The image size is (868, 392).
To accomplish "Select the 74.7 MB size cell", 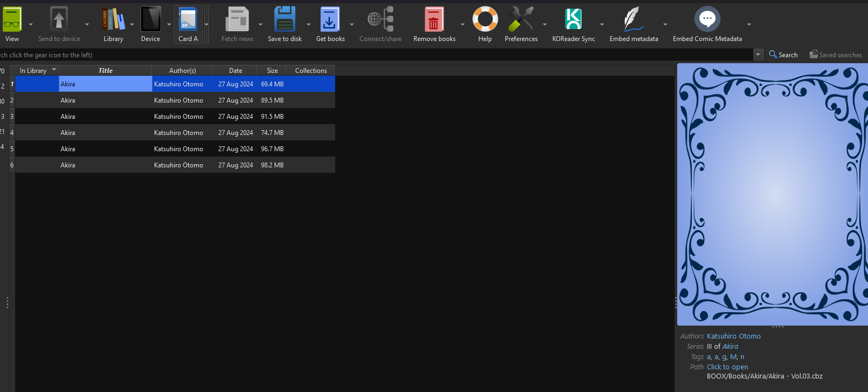I will (x=272, y=133).
